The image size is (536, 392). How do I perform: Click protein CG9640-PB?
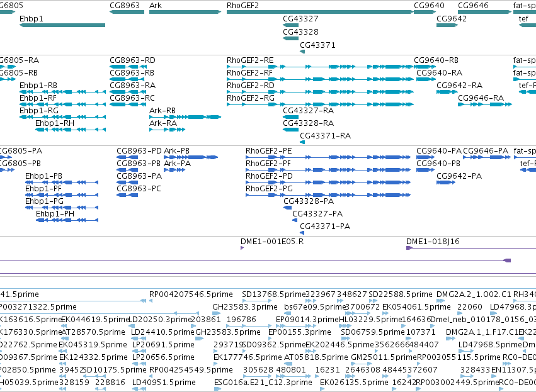(x=425, y=170)
